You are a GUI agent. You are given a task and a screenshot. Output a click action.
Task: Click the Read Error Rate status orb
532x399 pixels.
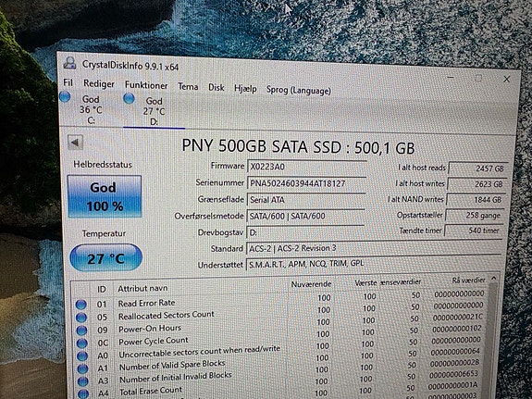pyautogui.click(x=80, y=305)
